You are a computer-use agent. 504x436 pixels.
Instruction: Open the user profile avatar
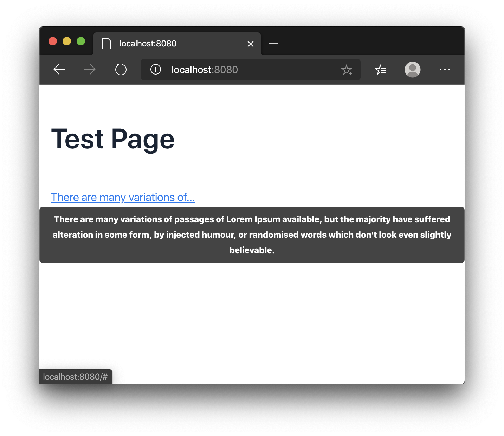pos(413,70)
